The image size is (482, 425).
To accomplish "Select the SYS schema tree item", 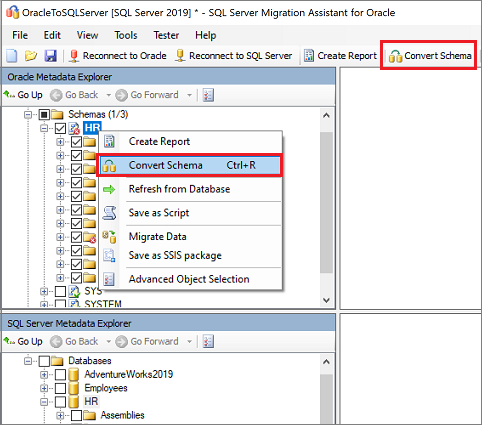I will coord(93,291).
